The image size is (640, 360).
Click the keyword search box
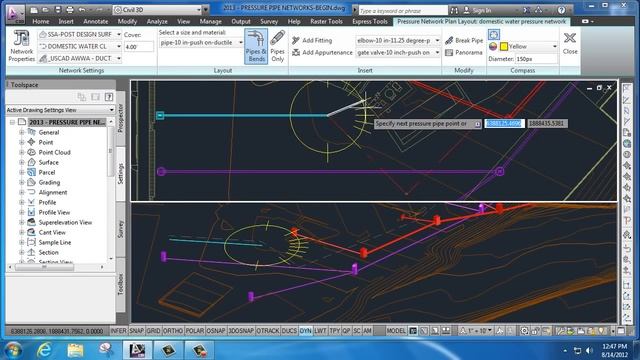tap(402, 10)
